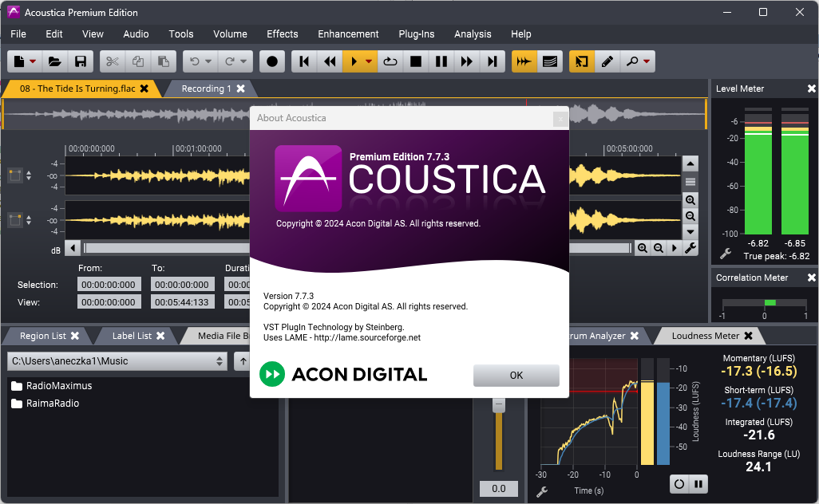The image size is (819, 504).
Task: Toggle the spectrogram view mode
Action: (549, 61)
